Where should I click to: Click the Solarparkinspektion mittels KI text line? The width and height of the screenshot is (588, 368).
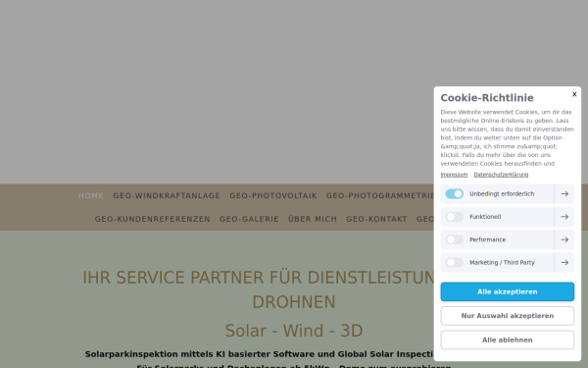[x=259, y=354]
